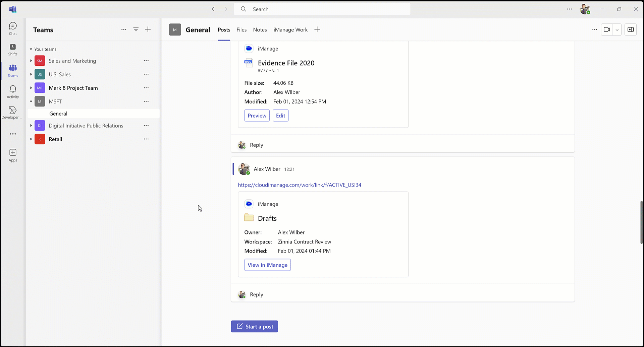
Task: Switch to the Files tab
Action: coord(241,29)
